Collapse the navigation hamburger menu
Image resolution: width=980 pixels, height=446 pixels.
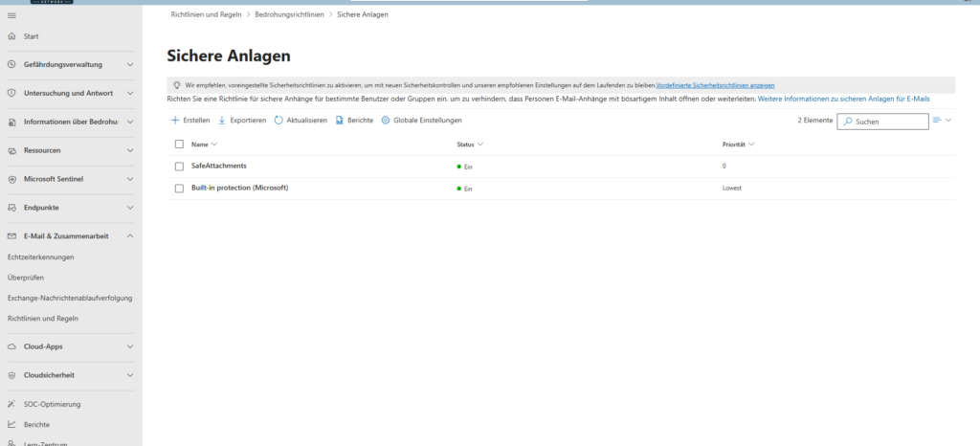pos(11,15)
